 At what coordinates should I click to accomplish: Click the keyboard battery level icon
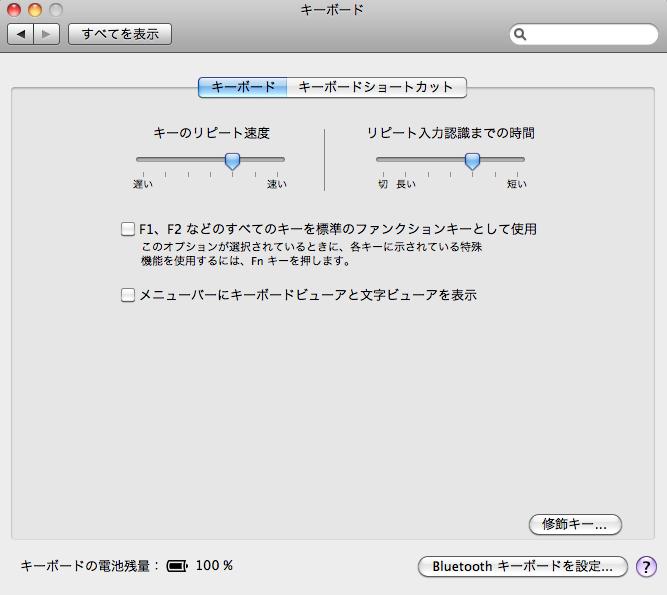[177, 566]
